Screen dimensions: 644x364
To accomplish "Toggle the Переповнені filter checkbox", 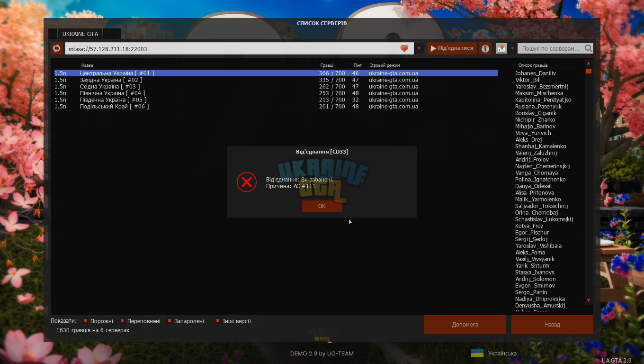I will 122,321.
